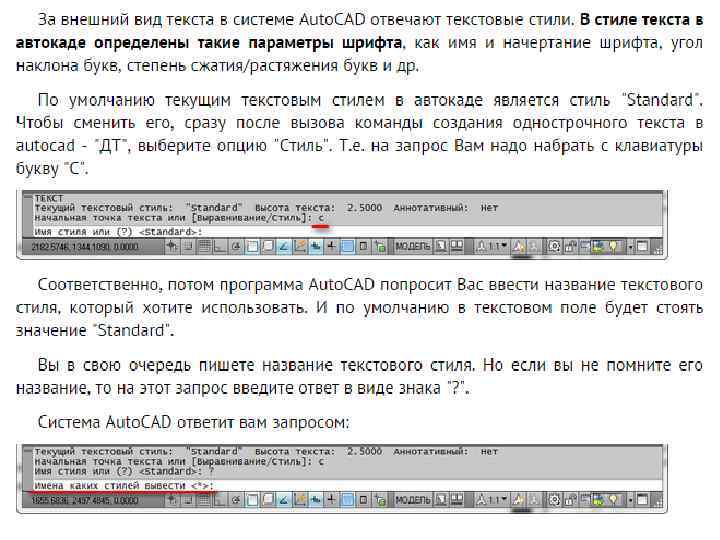Enable Ortho Mode in first screenshot's status bar
The height and width of the screenshot is (540, 720).
[219, 247]
